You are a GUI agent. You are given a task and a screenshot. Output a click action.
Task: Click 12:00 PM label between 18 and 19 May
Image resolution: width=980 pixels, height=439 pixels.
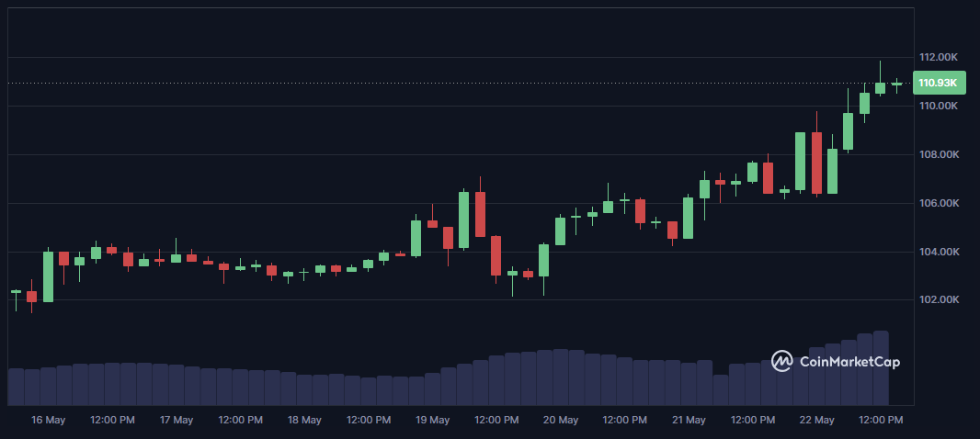click(x=369, y=421)
